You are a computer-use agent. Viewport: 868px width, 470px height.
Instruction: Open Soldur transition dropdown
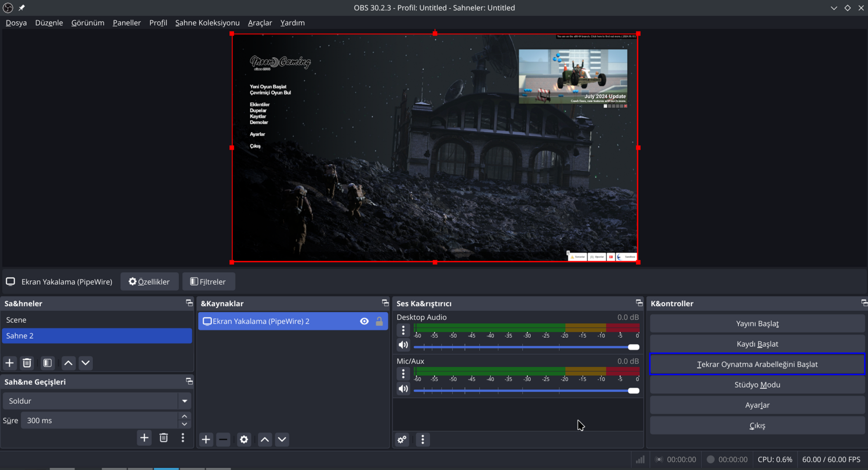(97, 401)
